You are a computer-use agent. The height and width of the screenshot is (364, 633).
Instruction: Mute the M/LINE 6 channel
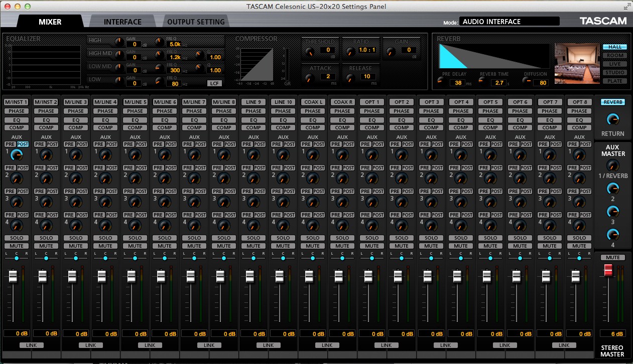tap(165, 246)
